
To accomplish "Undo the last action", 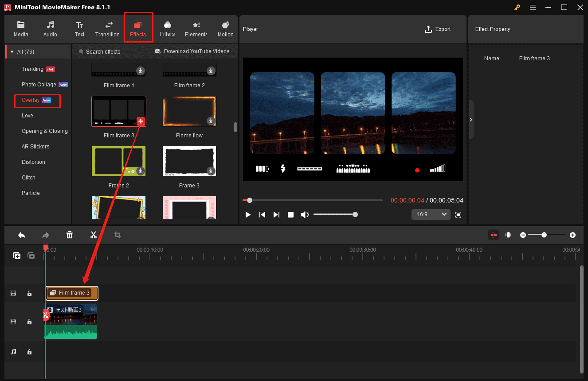I will pos(22,235).
